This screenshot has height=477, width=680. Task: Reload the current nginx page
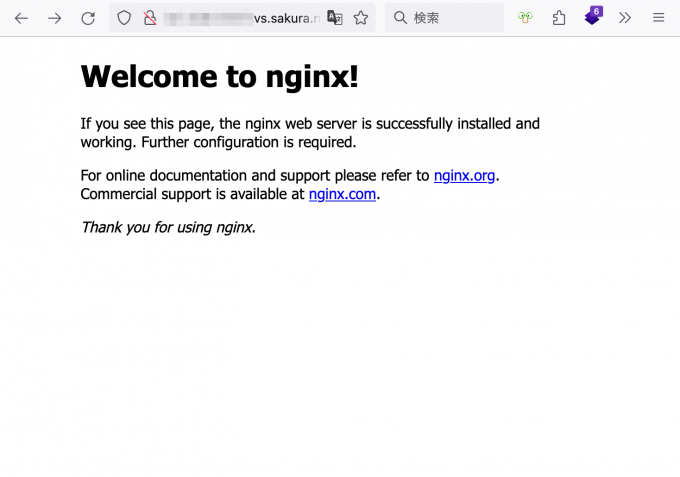88,18
